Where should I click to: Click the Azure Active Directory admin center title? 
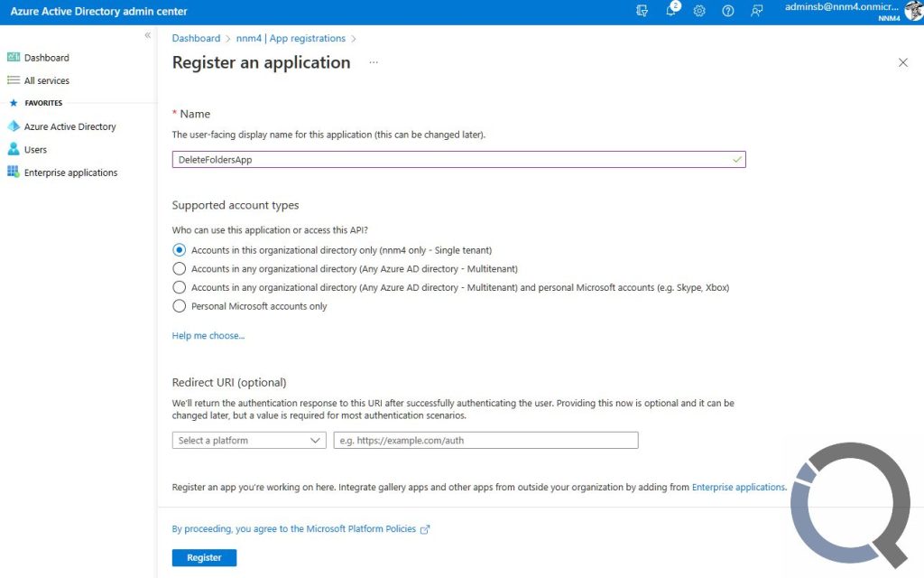99,11
